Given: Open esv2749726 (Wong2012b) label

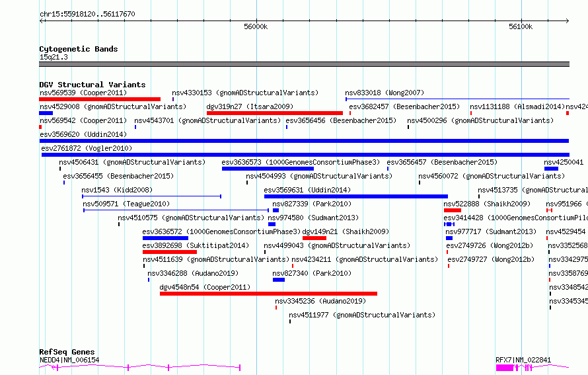Looking at the screenshot, I should click(490, 245).
